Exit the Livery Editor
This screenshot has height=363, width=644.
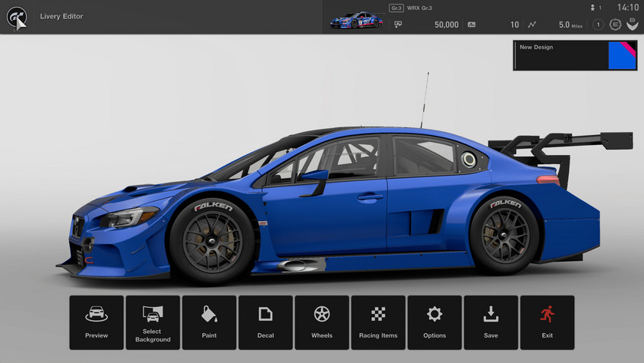point(547,322)
